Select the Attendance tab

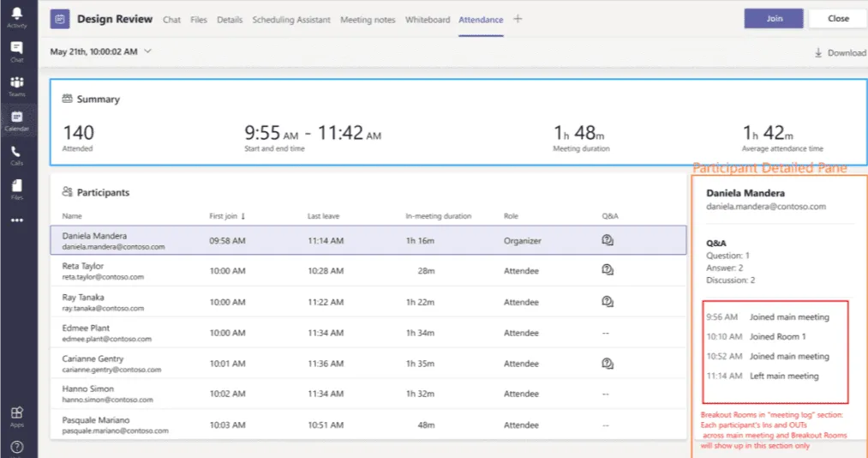pyautogui.click(x=481, y=20)
